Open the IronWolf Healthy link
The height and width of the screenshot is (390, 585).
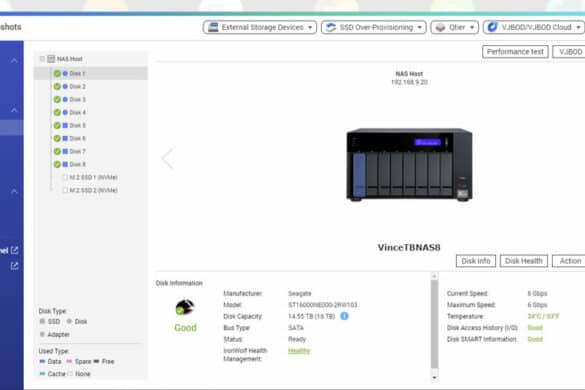pyautogui.click(x=299, y=351)
